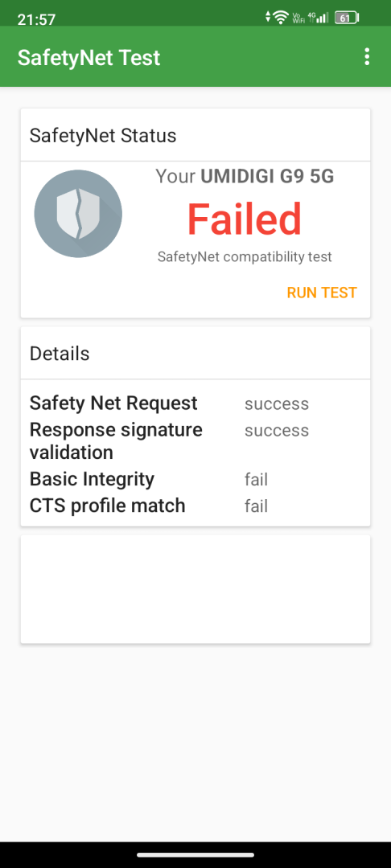Tap the UMIDIGI G9 5G device name
Viewport: 391px width, 868px height.
(x=267, y=177)
